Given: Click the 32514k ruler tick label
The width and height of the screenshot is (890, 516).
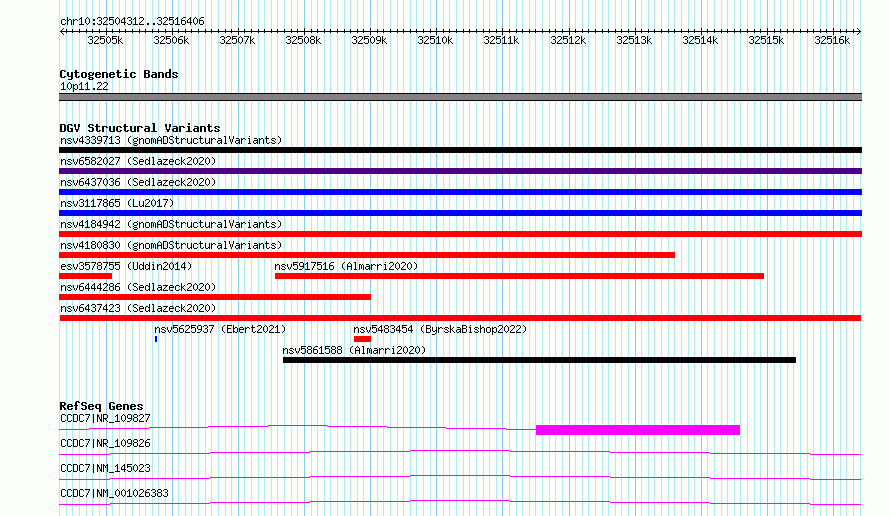Looking at the screenshot, I should click(700, 40).
